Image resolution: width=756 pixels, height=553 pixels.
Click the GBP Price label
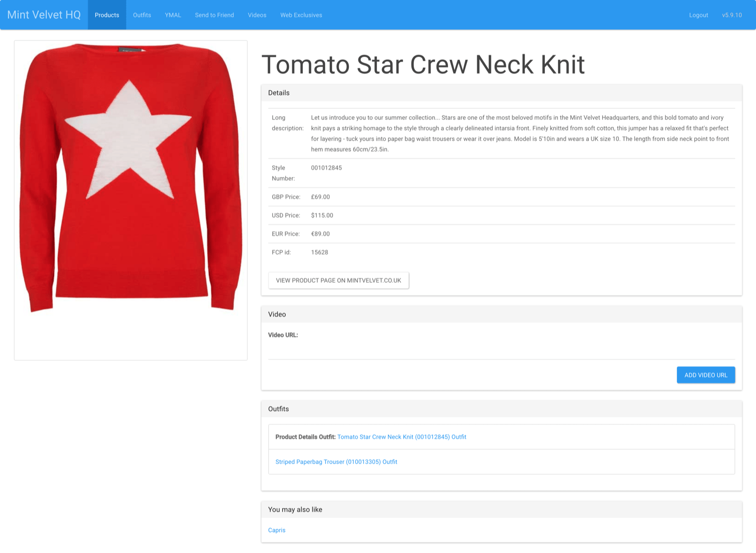[286, 197]
